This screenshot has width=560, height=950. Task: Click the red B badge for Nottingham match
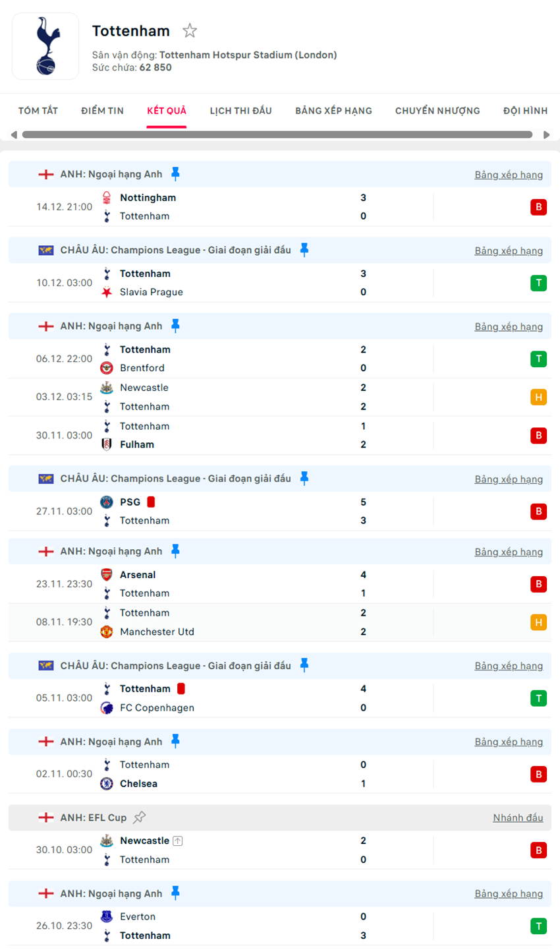538,207
